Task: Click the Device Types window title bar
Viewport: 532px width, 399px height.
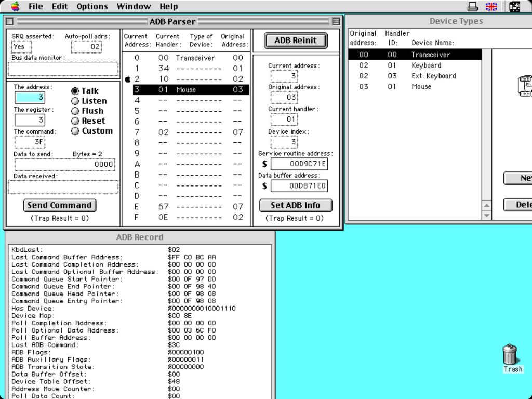Action: [438, 21]
